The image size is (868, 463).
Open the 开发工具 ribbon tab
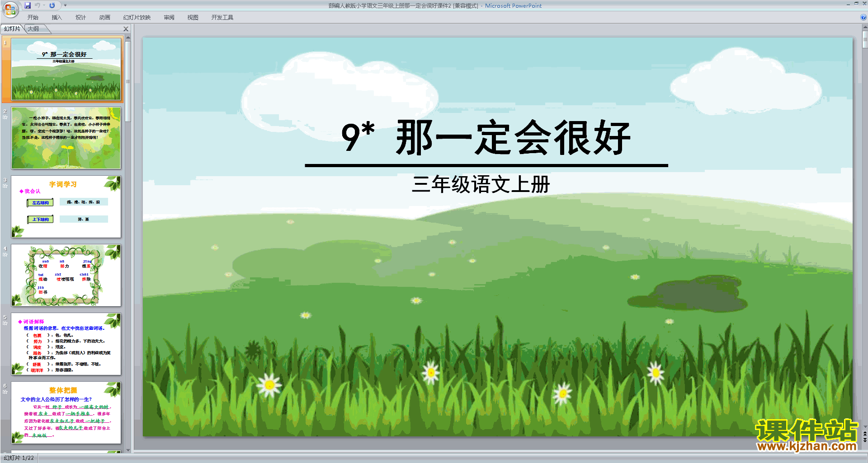click(x=222, y=18)
